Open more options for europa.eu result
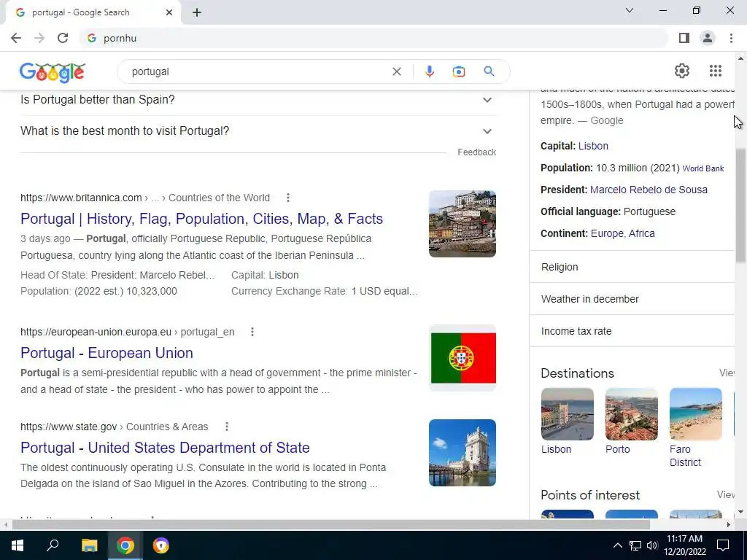 click(252, 332)
